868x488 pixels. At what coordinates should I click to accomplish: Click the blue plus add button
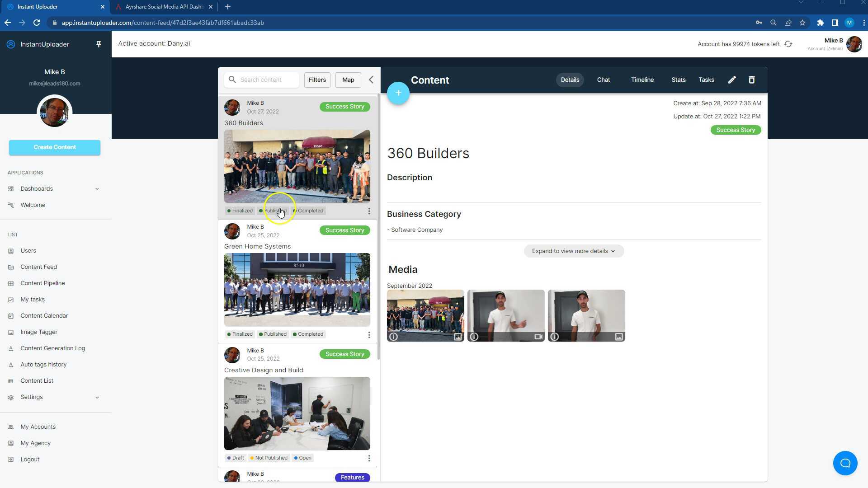[x=398, y=93]
